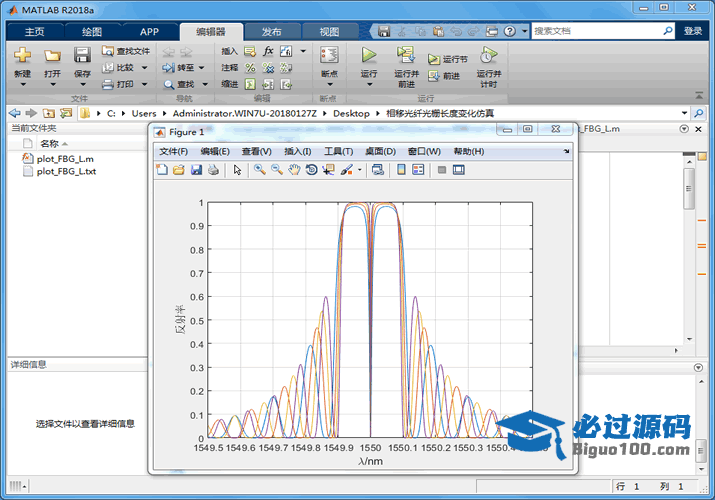Switch to the Home (主页) tab

click(35, 31)
